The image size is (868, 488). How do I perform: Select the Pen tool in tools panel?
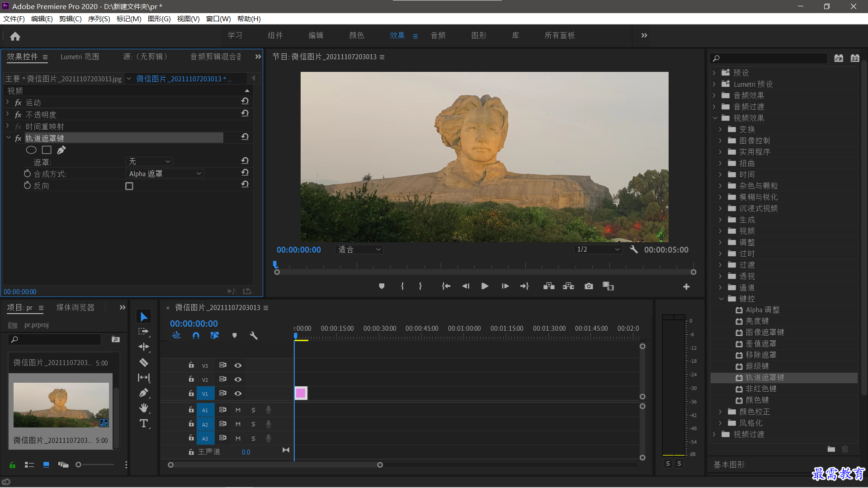tap(144, 393)
